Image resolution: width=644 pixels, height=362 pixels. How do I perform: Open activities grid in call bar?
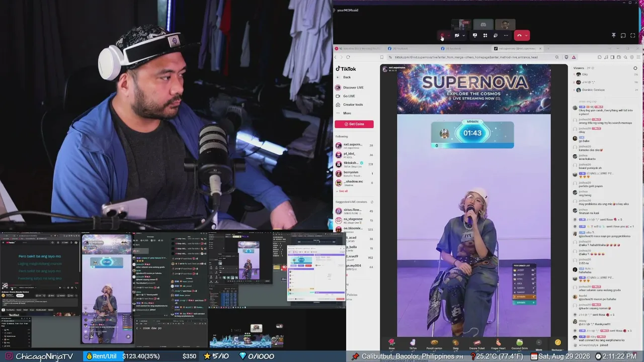click(485, 36)
